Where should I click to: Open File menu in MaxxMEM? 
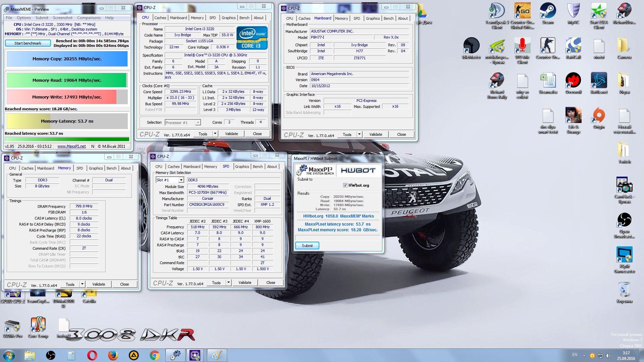click(9, 18)
